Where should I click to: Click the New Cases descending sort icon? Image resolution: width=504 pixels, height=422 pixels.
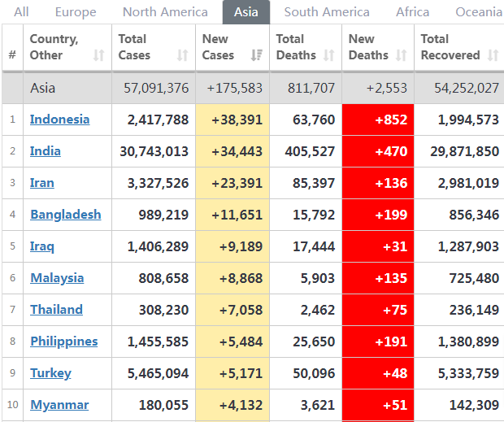(257, 55)
